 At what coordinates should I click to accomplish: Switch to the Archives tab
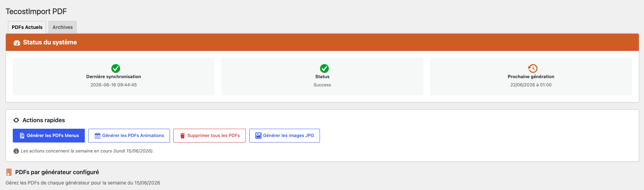click(x=62, y=27)
